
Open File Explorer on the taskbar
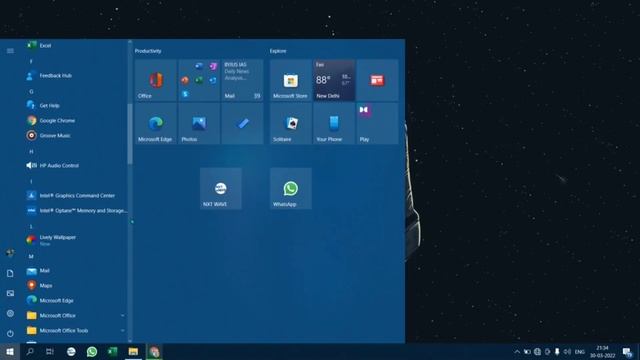coord(133,351)
